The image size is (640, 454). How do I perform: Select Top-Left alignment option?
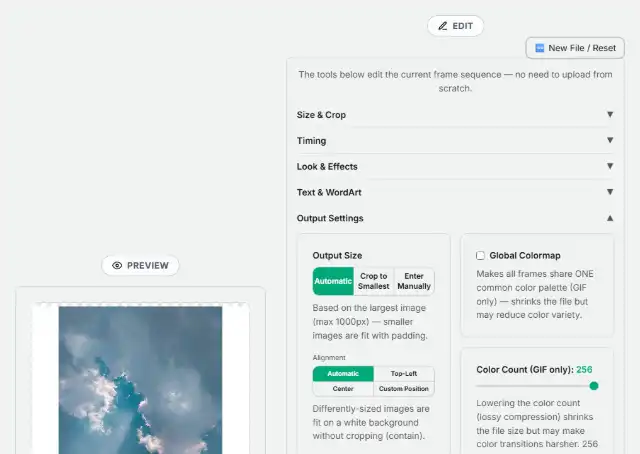click(x=404, y=374)
